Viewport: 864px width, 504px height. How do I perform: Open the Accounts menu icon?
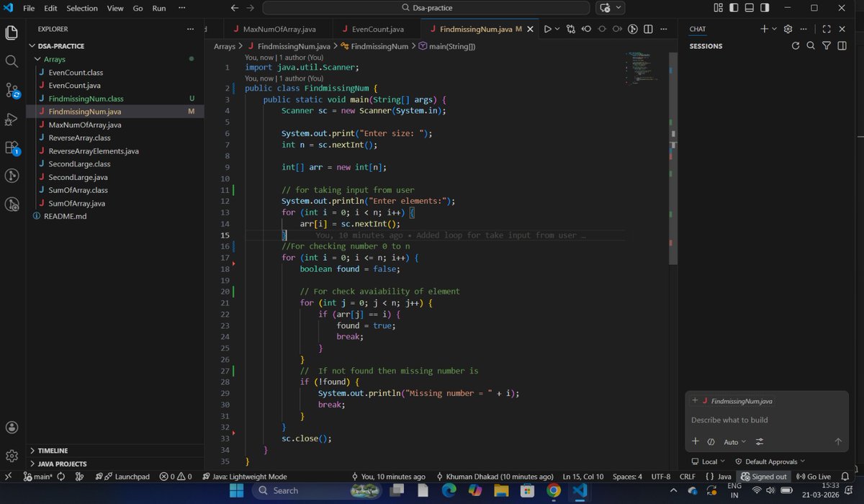click(12, 427)
